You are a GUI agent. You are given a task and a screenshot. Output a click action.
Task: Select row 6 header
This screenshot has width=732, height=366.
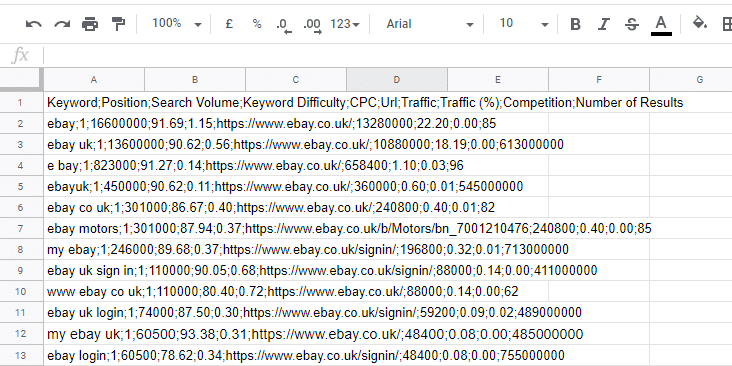click(x=20, y=207)
